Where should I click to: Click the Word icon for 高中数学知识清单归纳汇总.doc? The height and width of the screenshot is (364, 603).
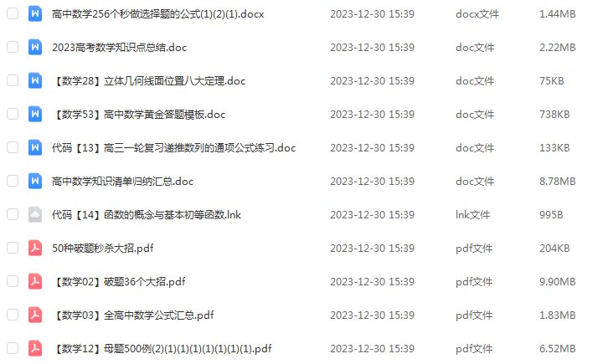coord(35,181)
